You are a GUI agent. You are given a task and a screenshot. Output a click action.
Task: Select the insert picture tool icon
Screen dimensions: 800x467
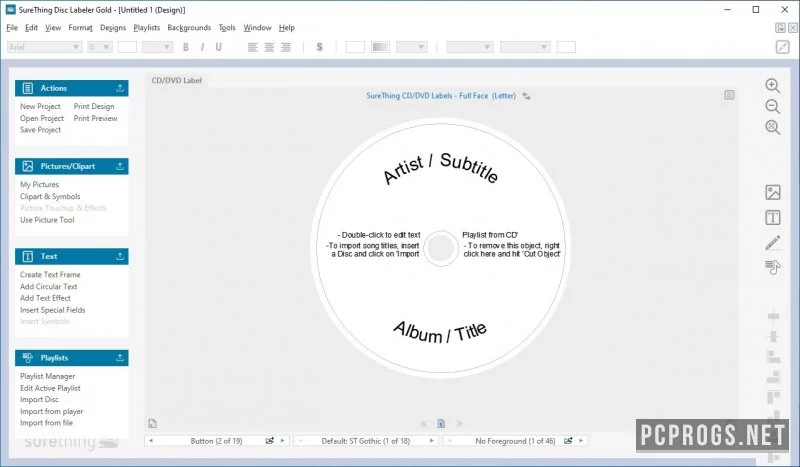click(772, 192)
